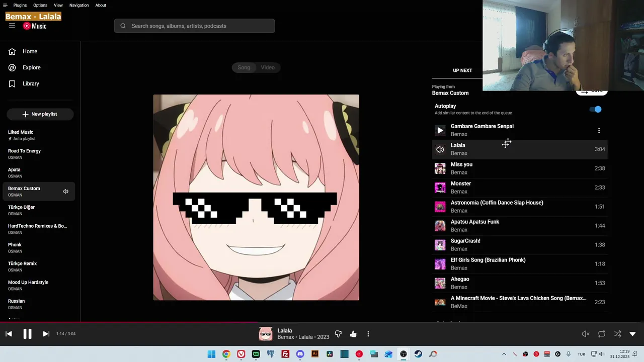This screenshot has height=362, width=644.
Task: Open the Phonk playlist
Action: [39, 247]
